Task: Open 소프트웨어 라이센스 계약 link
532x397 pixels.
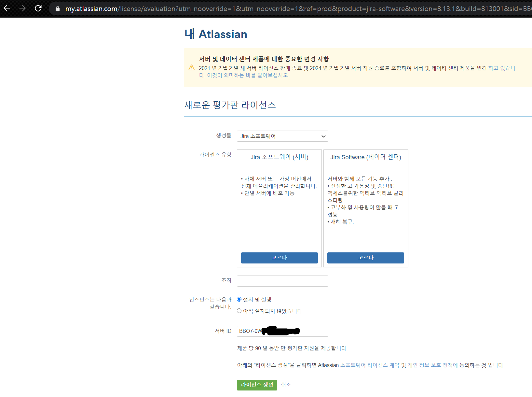Action: click(x=370, y=365)
